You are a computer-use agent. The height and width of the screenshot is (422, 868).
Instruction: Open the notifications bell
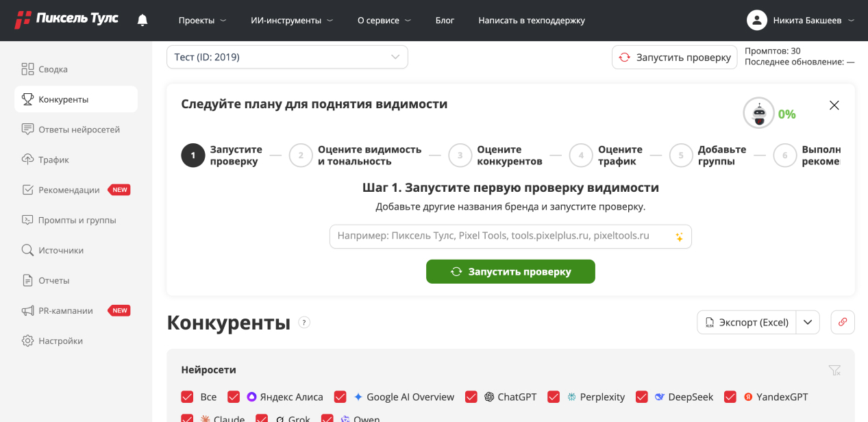(142, 20)
